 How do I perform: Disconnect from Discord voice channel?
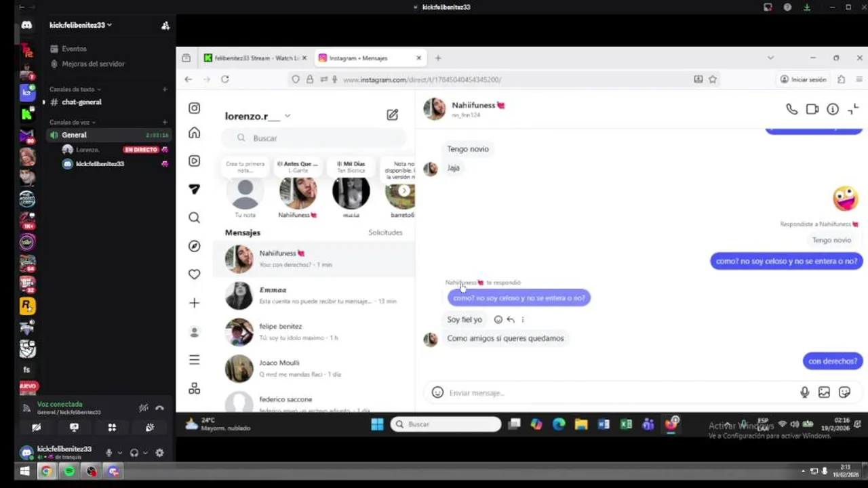tap(159, 408)
